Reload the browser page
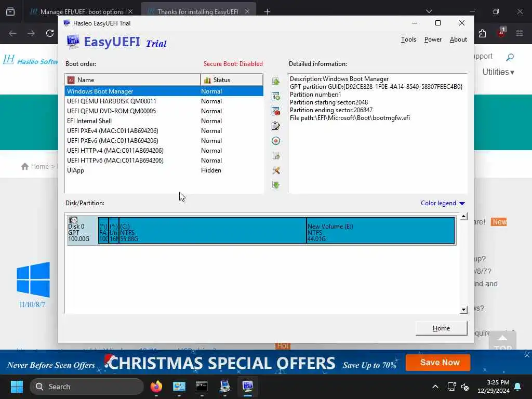 click(x=50, y=33)
